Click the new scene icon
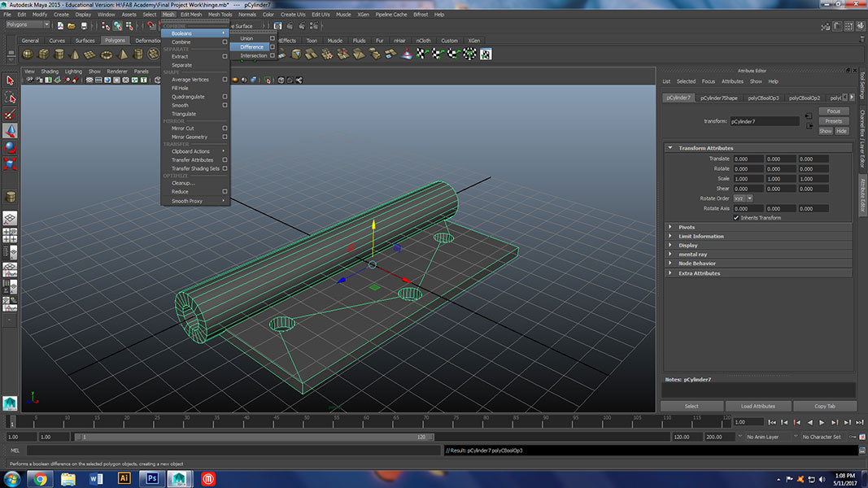Screen dimensions: 868x488 tap(60, 25)
